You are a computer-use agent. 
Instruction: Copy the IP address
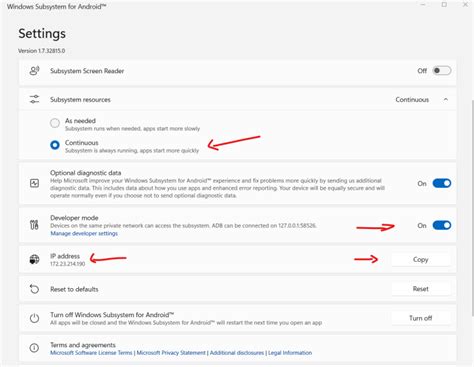click(x=421, y=259)
